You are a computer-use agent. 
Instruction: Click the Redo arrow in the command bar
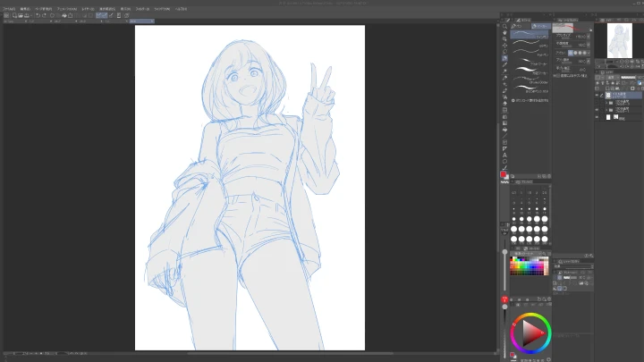coord(44,15)
